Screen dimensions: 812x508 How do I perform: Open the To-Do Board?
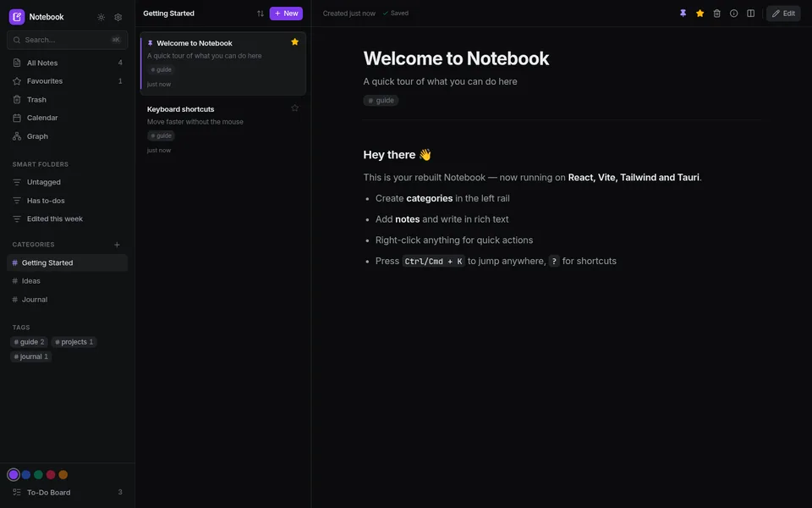click(x=68, y=493)
